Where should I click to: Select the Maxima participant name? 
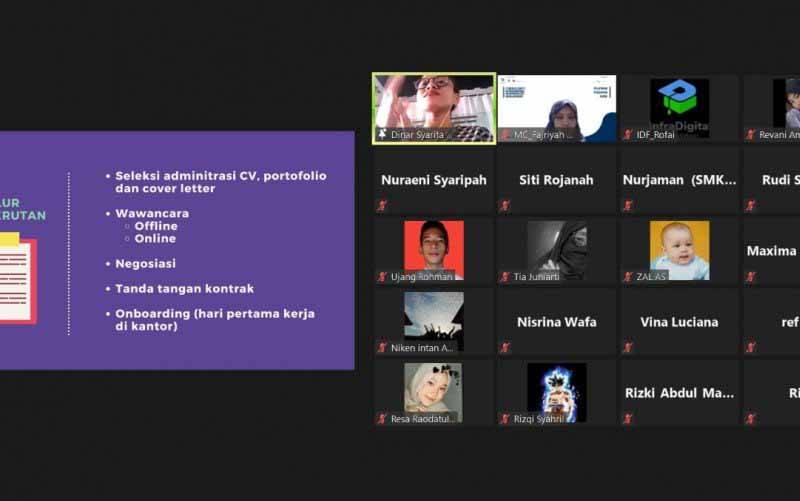point(771,251)
